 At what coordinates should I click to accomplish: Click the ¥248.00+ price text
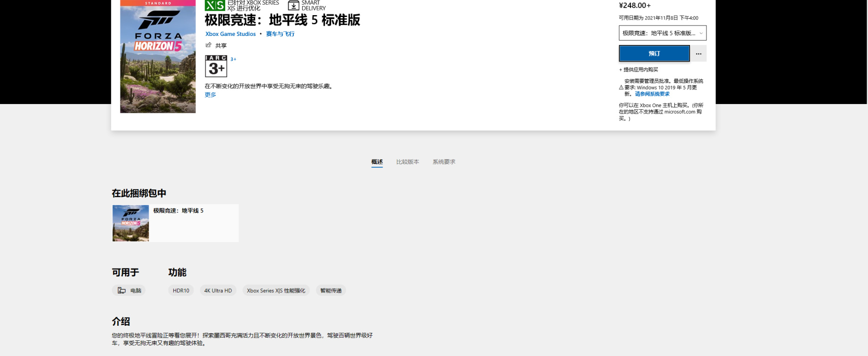(x=635, y=6)
